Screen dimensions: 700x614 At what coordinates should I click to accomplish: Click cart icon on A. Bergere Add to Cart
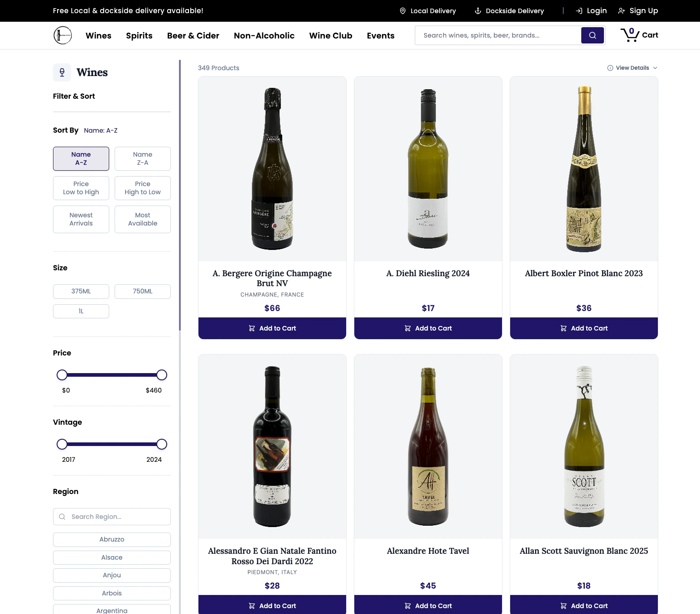[x=252, y=328]
